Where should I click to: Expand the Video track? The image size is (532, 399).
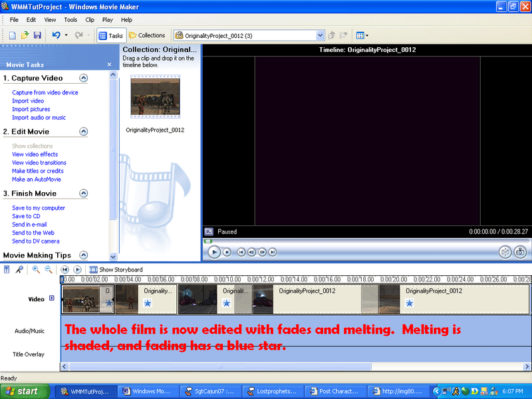pyautogui.click(x=52, y=299)
